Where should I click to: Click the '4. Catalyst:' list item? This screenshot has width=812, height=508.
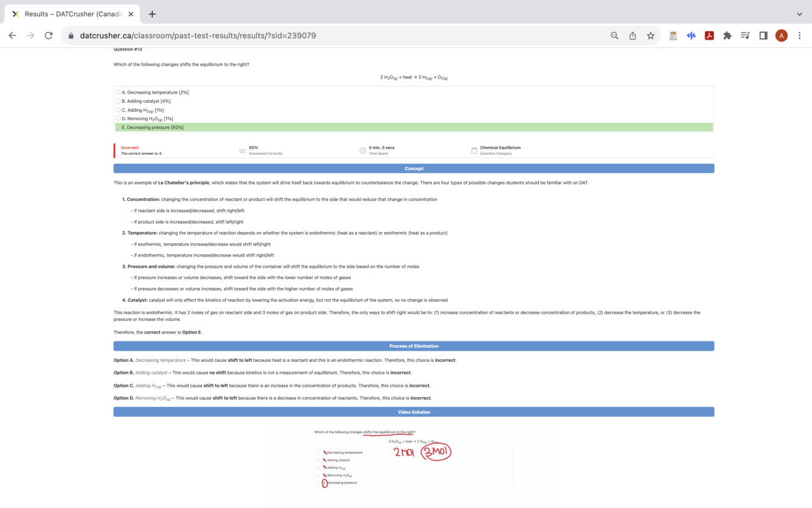285,300
